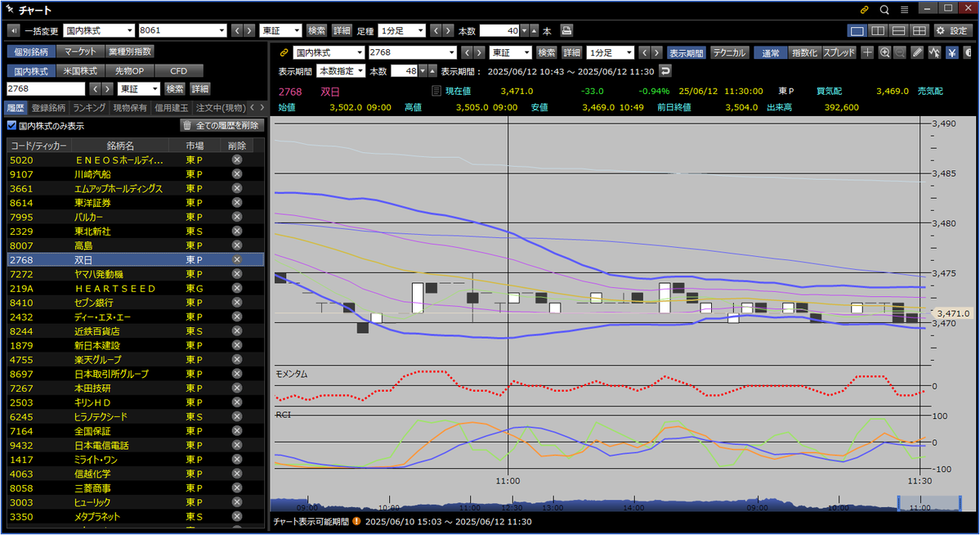The width and height of the screenshot is (980, 535).
Task: Switch chart to スプレッド spread mode
Action: (839, 52)
